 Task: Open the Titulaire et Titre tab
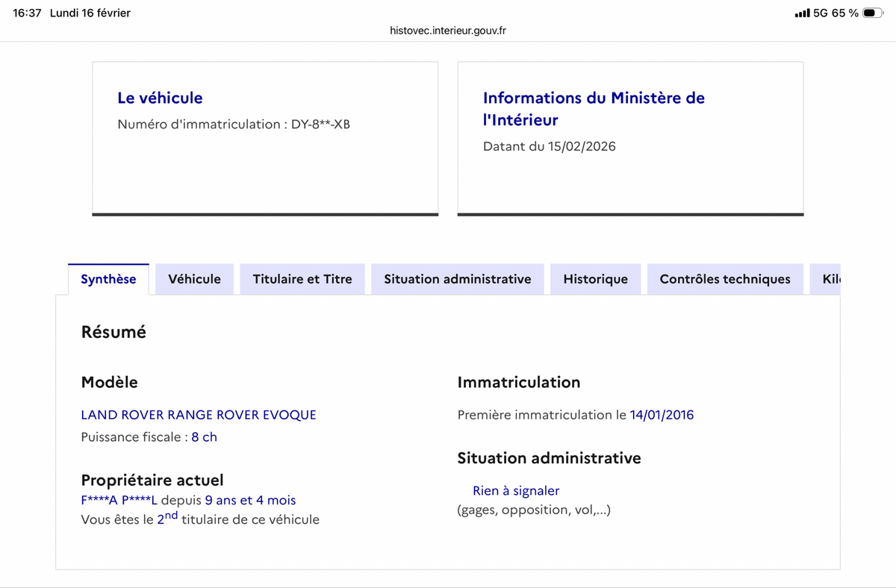coord(302,279)
